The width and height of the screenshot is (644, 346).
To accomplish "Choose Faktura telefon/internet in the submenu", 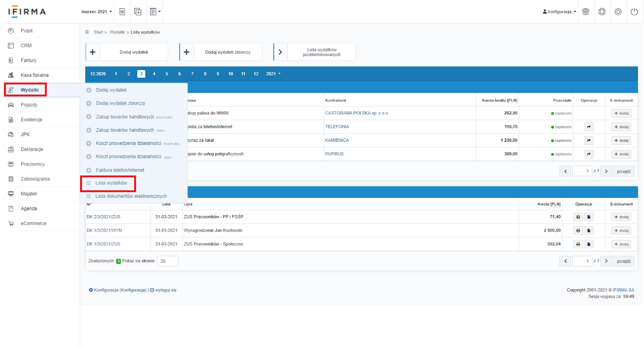I will click(x=120, y=170).
